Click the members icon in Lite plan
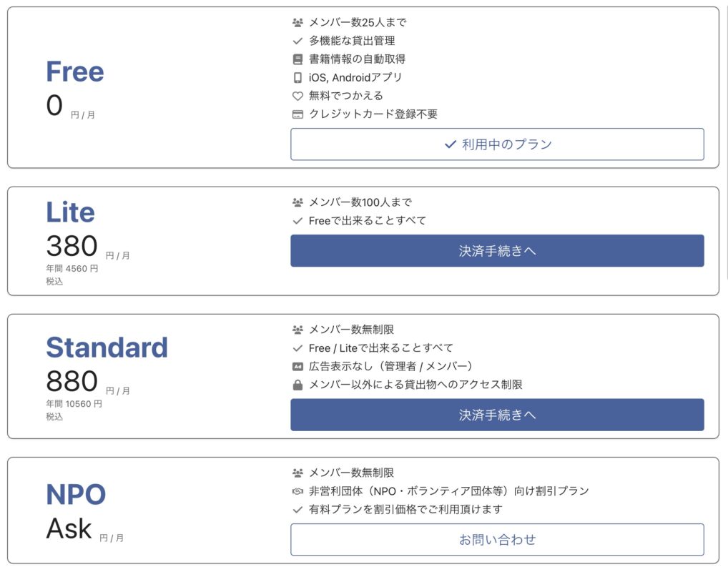Viewport: 728px width, 572px height. (297, 202)
